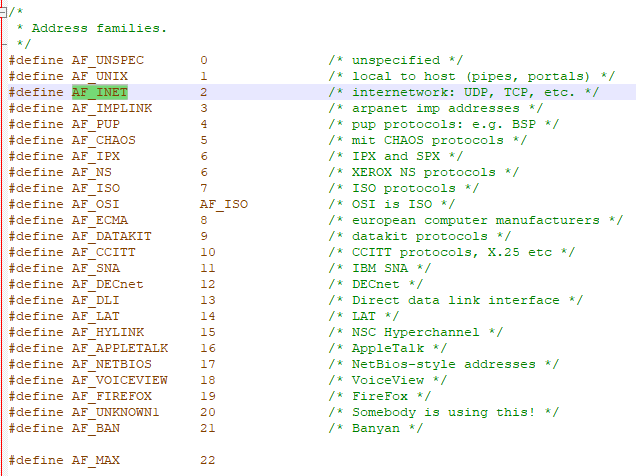Click the value 22 of AF_MAX
The image size is (636, 476).
207,460
